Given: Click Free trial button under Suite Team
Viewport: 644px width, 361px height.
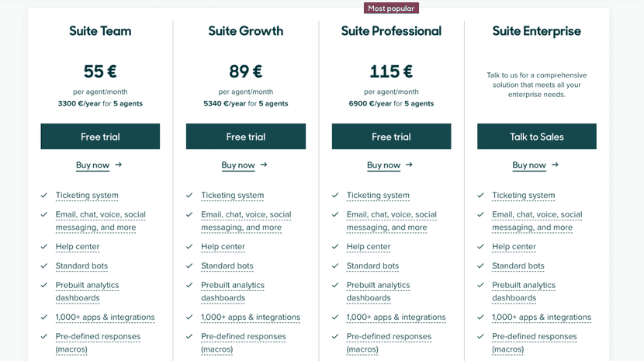Looking at the screenshot, I should [x=100, y=137].
